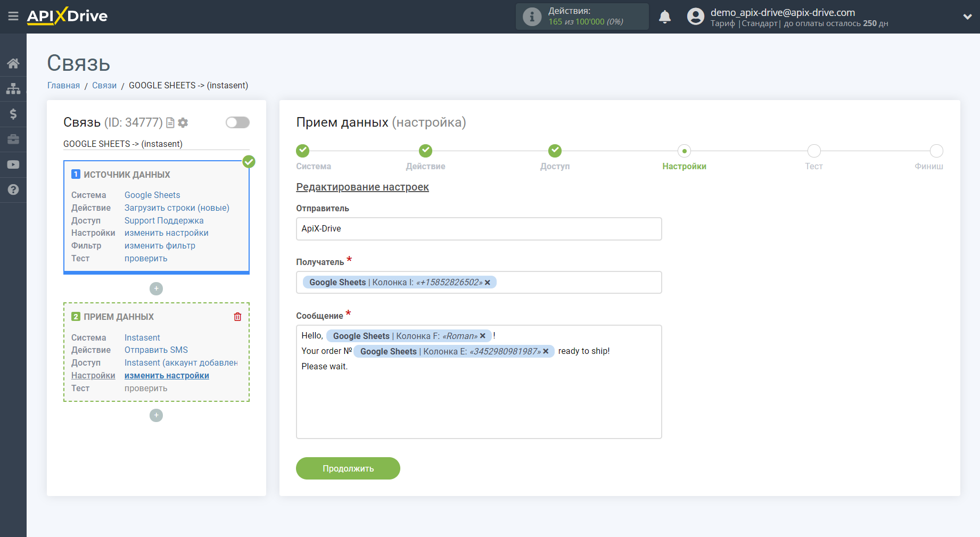The image size is (980, 537).
Task: Open the connection settings gear icon
Action: [183, 123]
